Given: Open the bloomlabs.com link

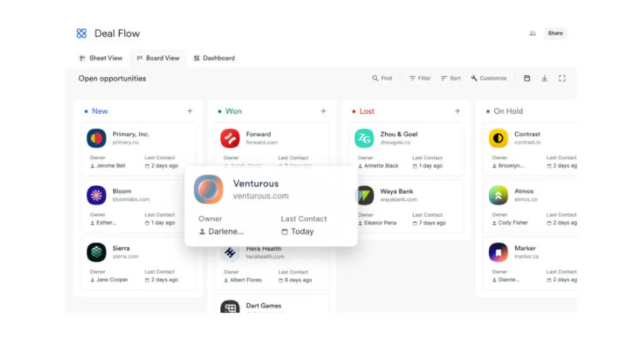Looking at the screenshot, I should [x=131, y=200].
